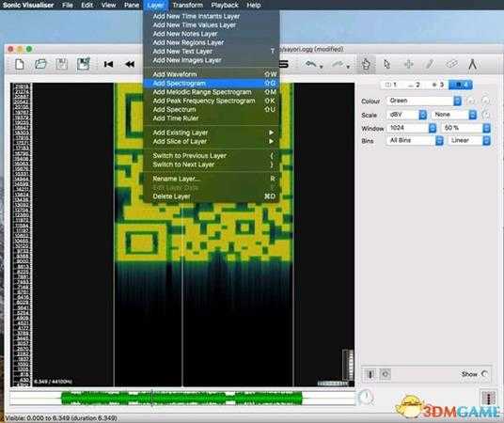Toggle the Show layer checkbox
Viewport: 504px width, 423px height.
click(x=484, y=374)
